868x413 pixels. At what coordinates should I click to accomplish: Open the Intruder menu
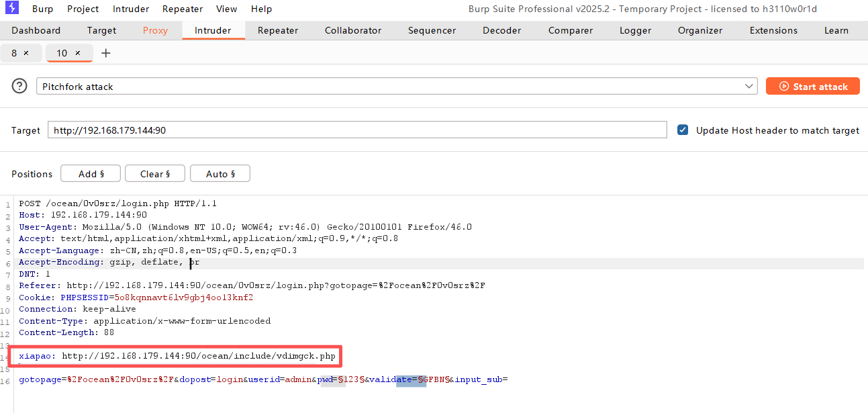132,9
